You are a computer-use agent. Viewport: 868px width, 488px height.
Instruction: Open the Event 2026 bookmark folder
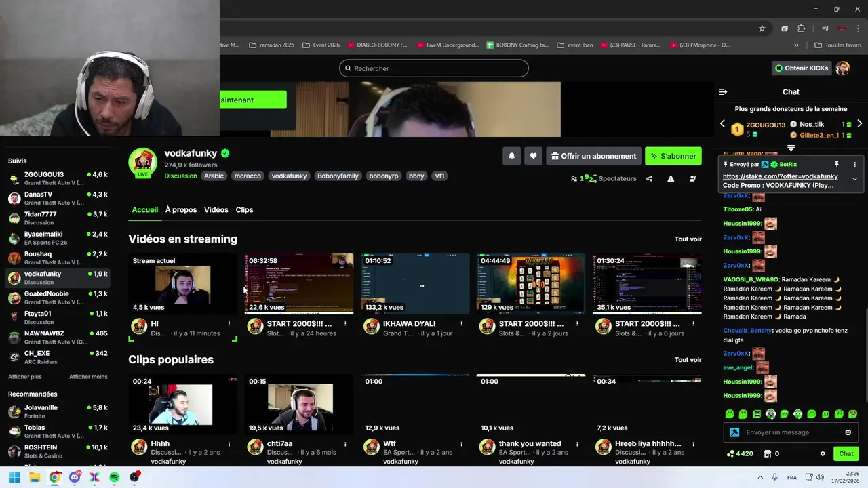click(x=321, y=45)
